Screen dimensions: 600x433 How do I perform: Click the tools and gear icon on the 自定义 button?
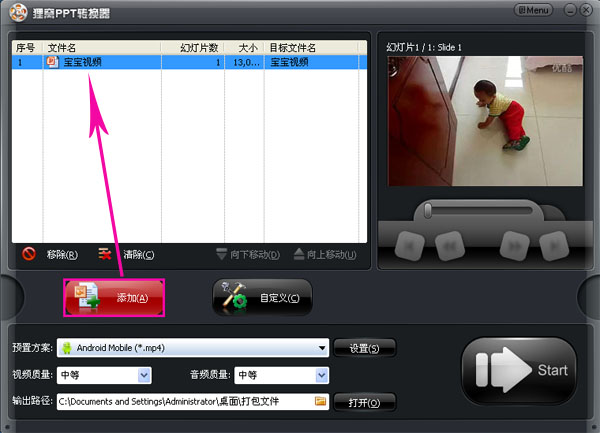(234, 295)
